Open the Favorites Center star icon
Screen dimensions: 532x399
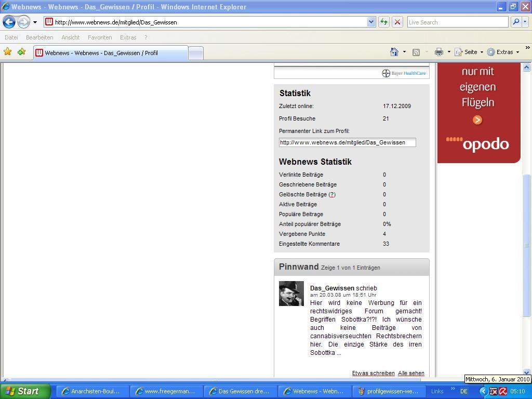tap(8, 52)
